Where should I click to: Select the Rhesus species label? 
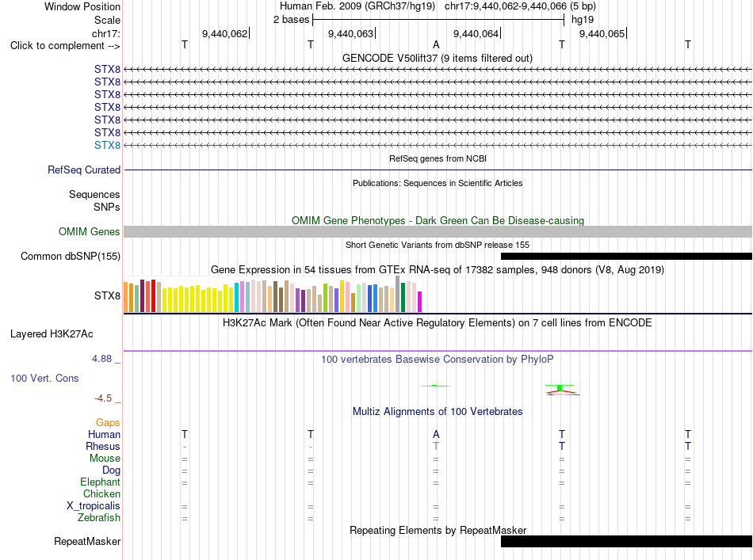(103, 446)
